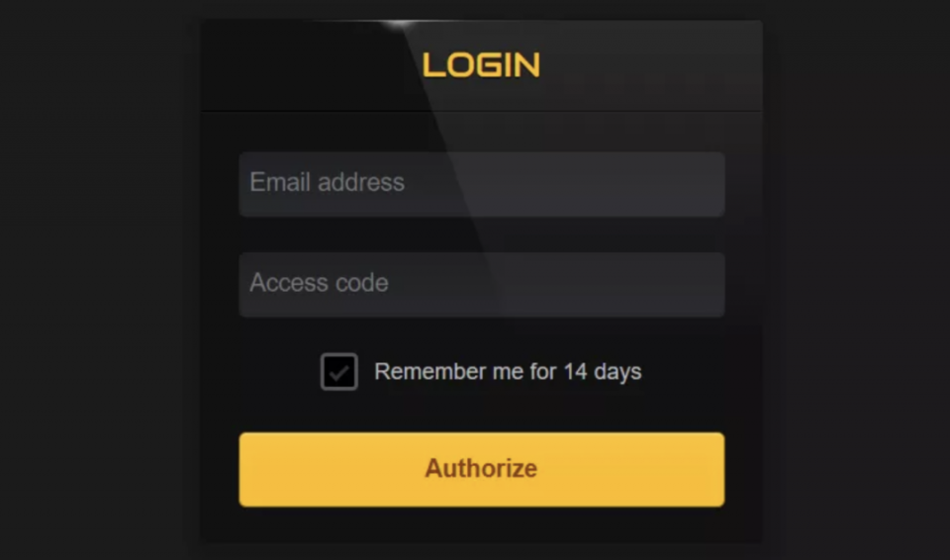Image resolution: width=950 pixels, height=560 pixels.
Task: Click the right end of the Email address field
Action: [x=697, y=184]
